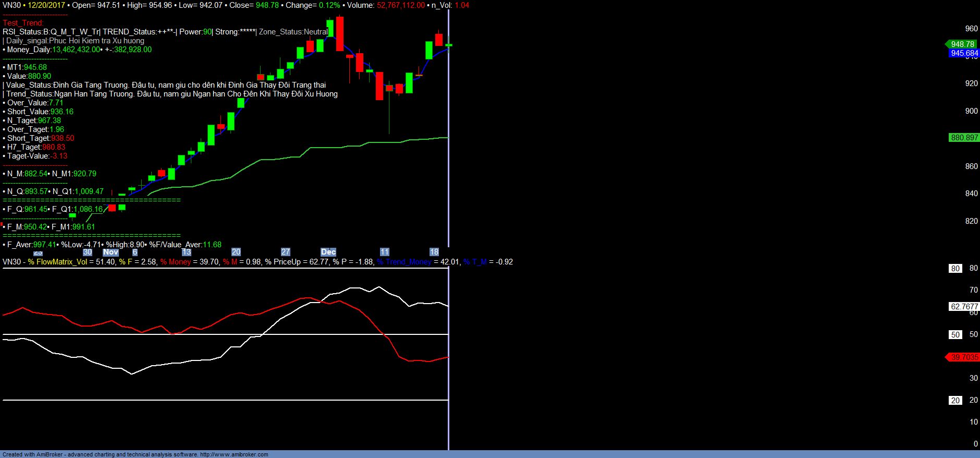Select the Nov month marker on date axis
The width and height of the screenshot is (980, 458).
point(111,252)
